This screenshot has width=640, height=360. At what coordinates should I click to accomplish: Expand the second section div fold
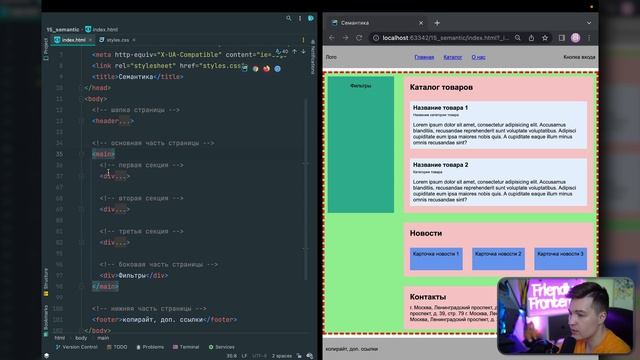coord(81,209)
